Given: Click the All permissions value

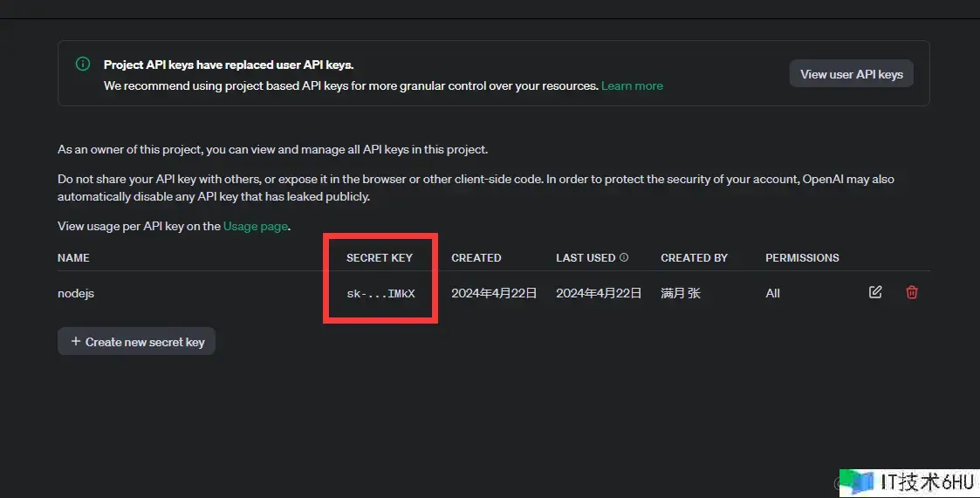Looking at the screenshot, I should click(772, 293).
